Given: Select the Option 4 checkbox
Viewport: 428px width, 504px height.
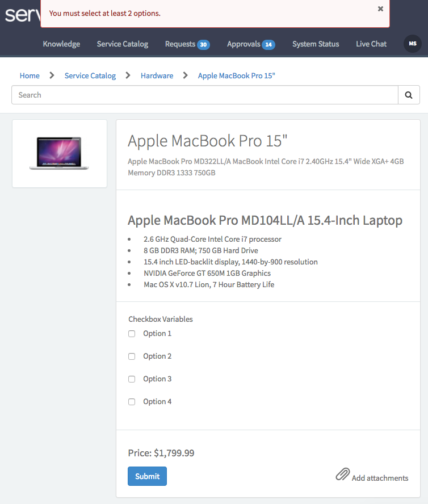Looking at the screenshot, I should point(132,402).
